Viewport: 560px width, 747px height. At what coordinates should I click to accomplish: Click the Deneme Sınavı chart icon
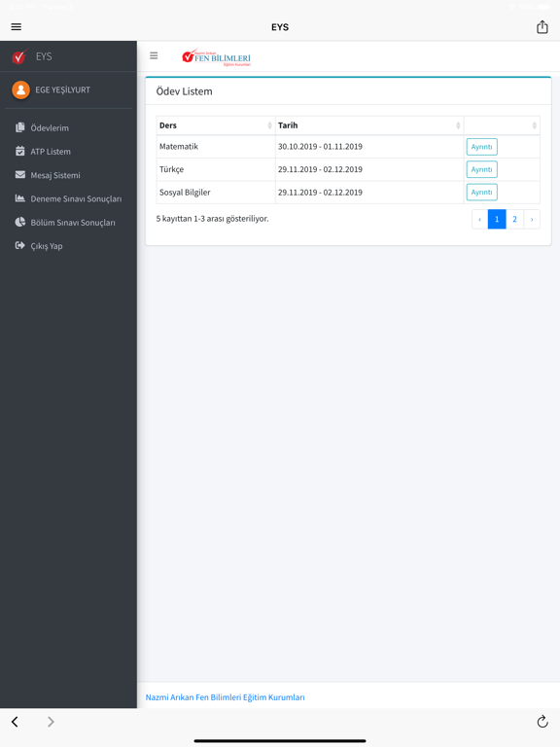20,198
